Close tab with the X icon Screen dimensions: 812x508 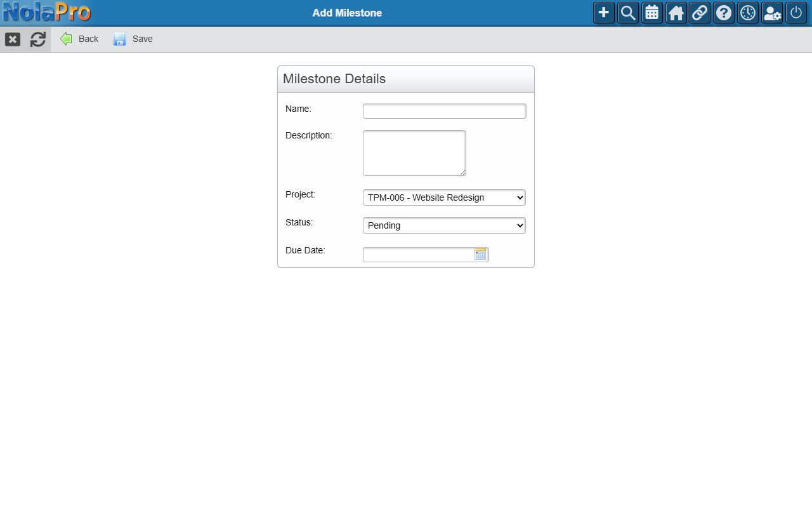[13, 39]
